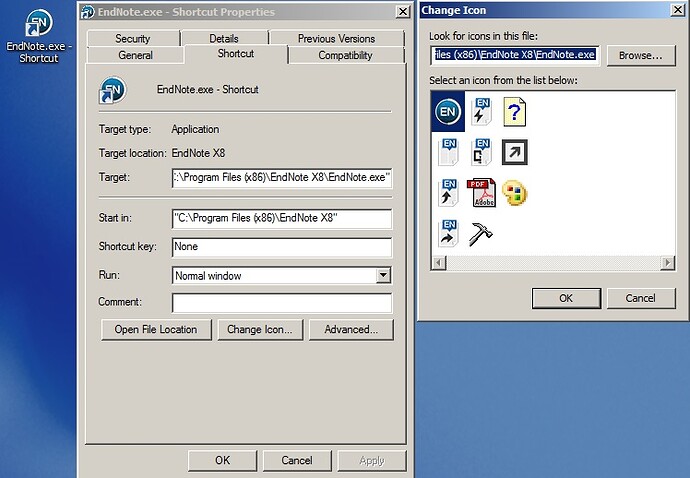Click 'Look for icons in this file' label

tap(484, 36)
